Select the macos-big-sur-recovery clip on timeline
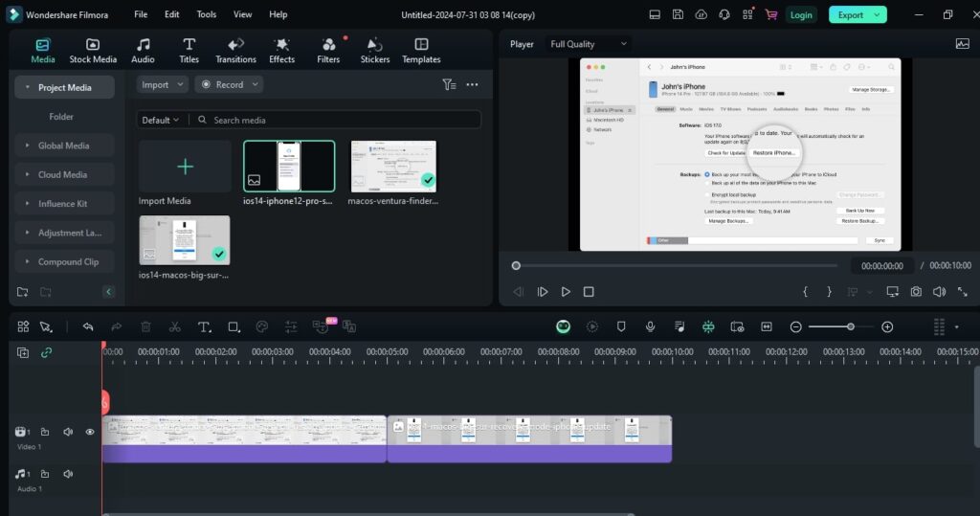 click(x=529, y=439)
